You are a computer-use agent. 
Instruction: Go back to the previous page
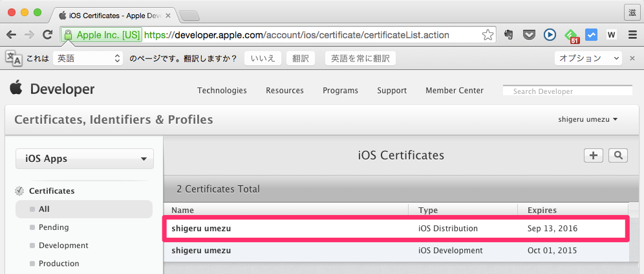12,35
